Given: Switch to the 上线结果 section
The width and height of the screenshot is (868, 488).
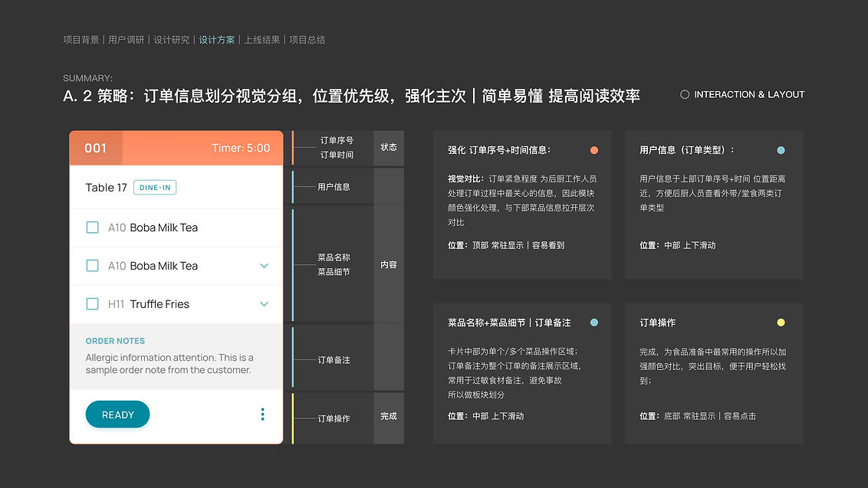Looking at the screenshot, I should (262, 39).
